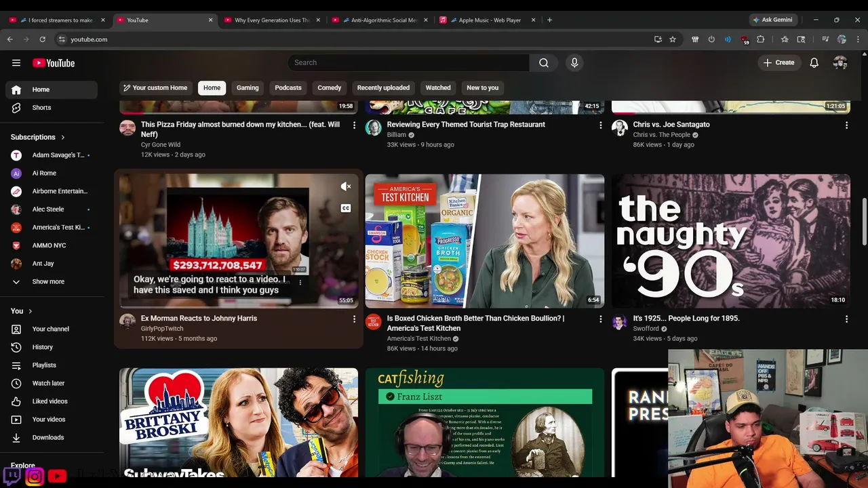This screenshot has width=868, height=488.
Task: Open History in the sidebar
Action: coord(52,347)
